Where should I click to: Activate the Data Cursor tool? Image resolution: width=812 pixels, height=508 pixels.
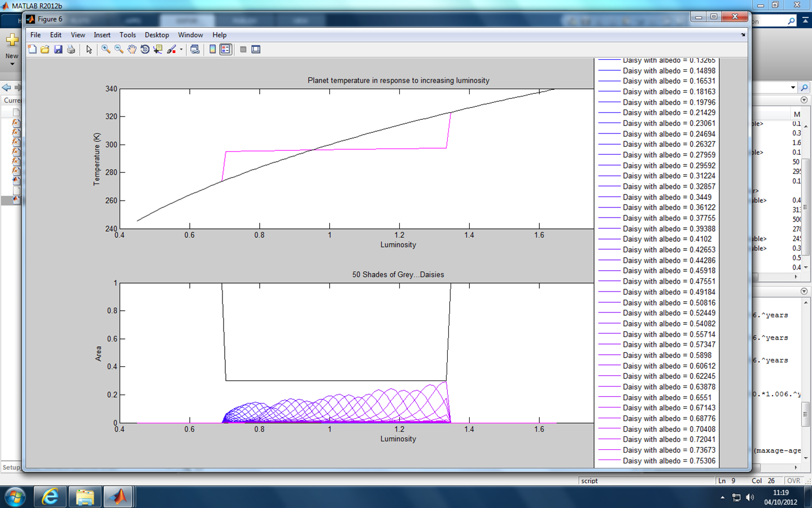[158, 50]
